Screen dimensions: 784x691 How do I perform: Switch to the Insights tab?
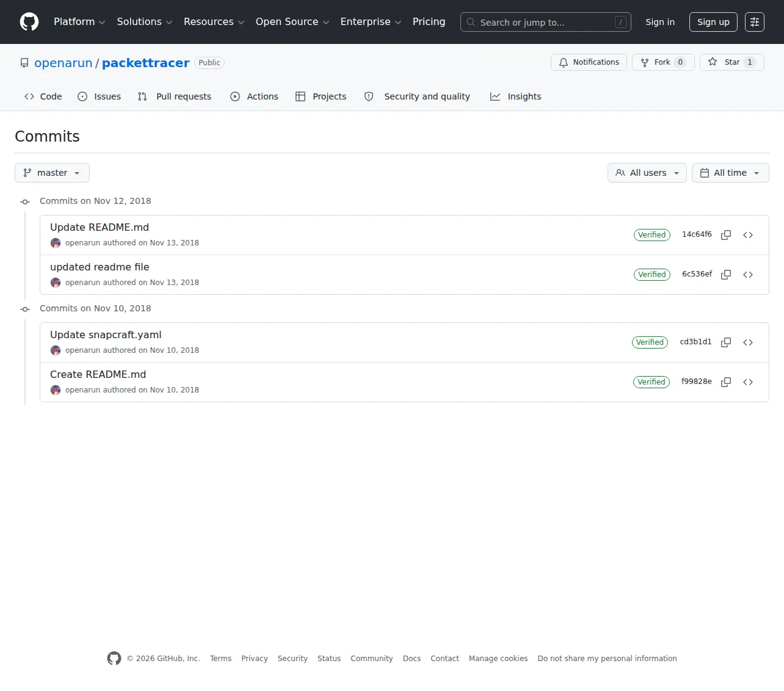pos(516,96)
